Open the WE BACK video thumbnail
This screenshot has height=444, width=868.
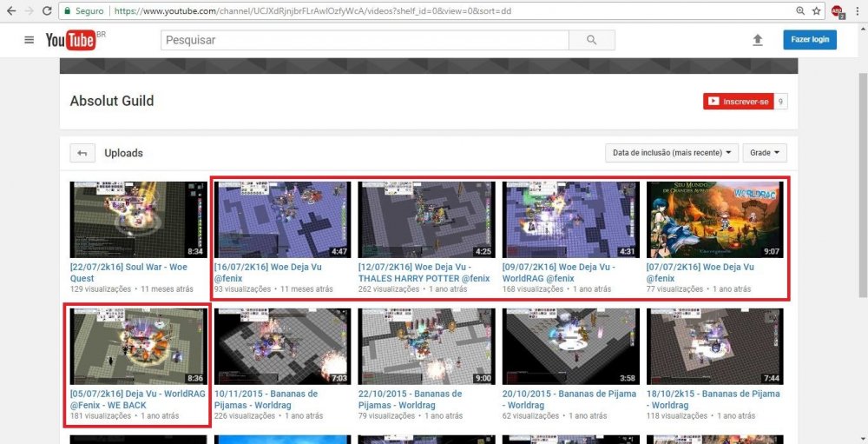138,347
